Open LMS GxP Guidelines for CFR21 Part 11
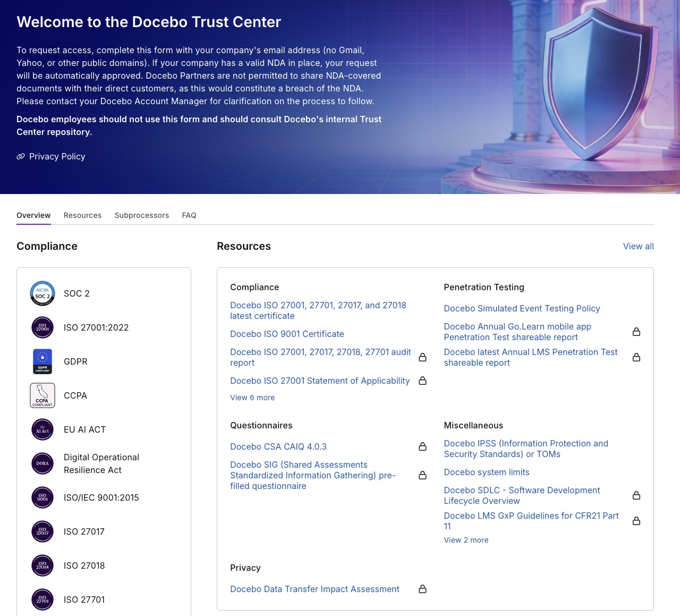 tap(531, 521)
